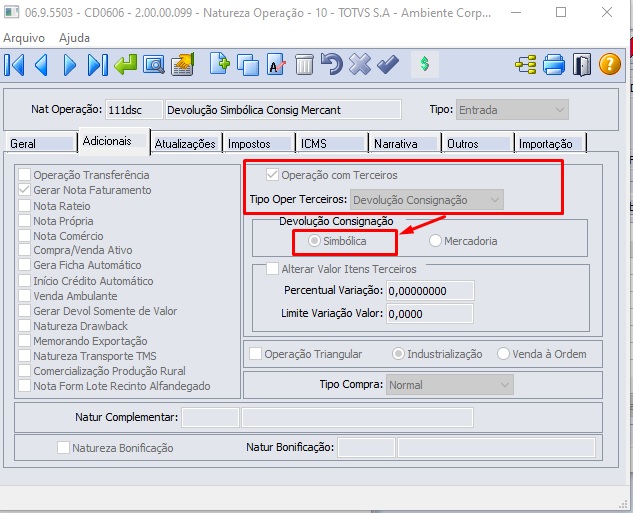Add a new record with document-plus icon
Screen dimensions: 633x513
coord(220,64)
